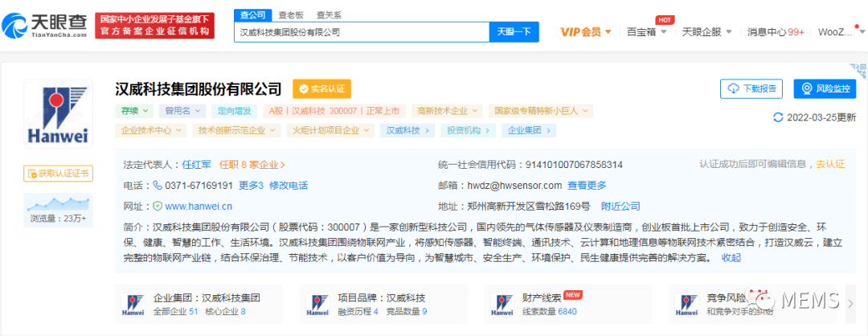
Task: Click the Hanwei icon on 项目品牌 card
Action: tap(317, 305)
